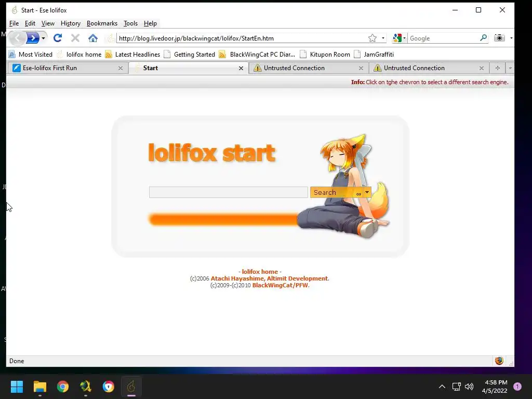Open the volume speaker tray icon
532x399 pixels.
point(469,387)
